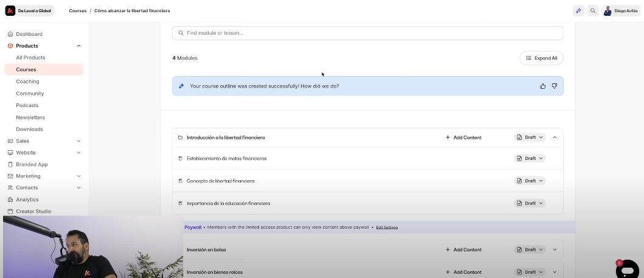The image size is (644, 278).
Task: Click the Find module or lesson field
Action: pyautogui.click(x=367, y=33)
